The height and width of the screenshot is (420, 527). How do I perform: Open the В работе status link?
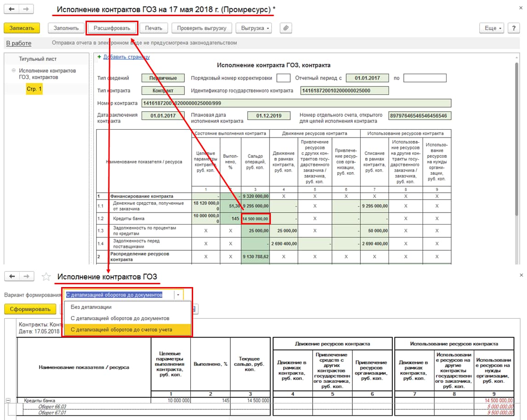click(x=19, y=43)
